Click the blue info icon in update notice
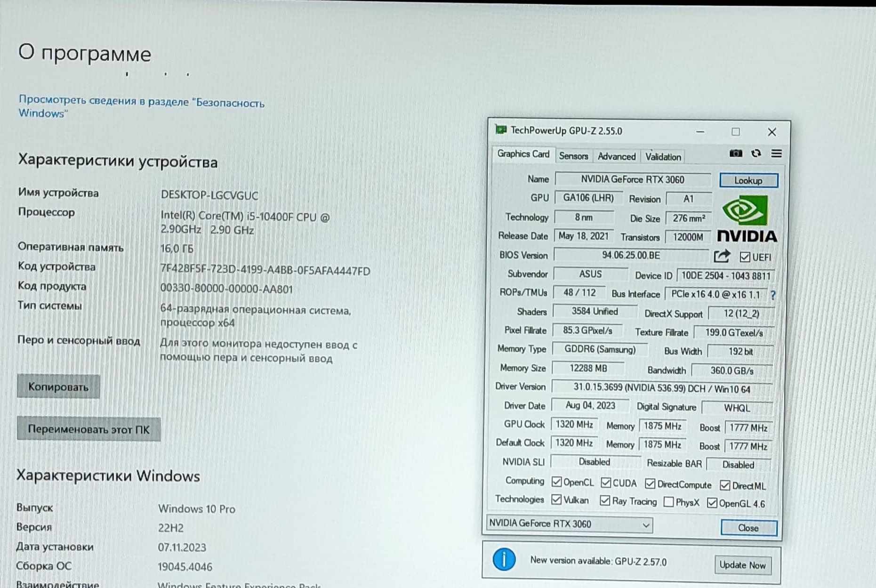 pos(504,560)
